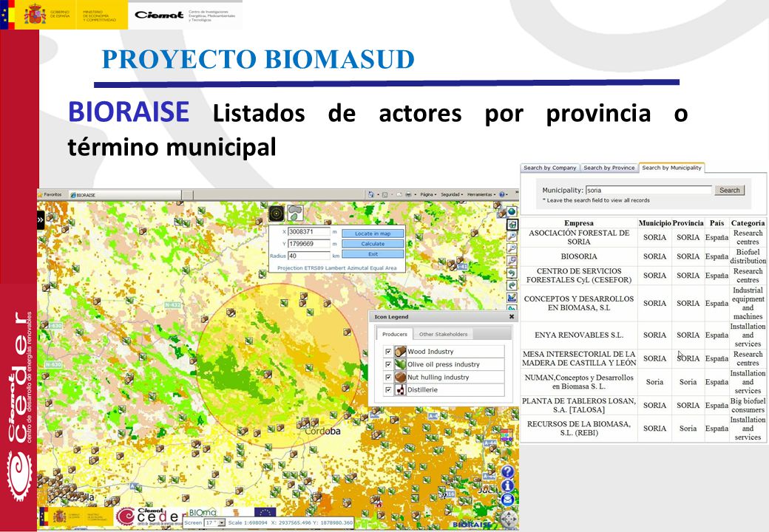Screen dimensions: 769x532
Task: Select ENYA RENOVABLES S.L. entry
Action: pyautogui.click(x=579, y=335)
